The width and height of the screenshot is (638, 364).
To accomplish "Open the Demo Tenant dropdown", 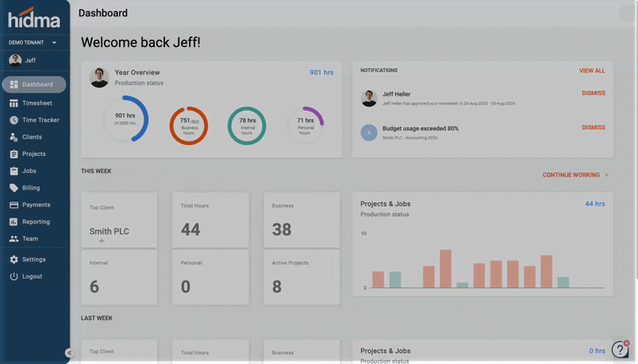I will click(33, 43).
